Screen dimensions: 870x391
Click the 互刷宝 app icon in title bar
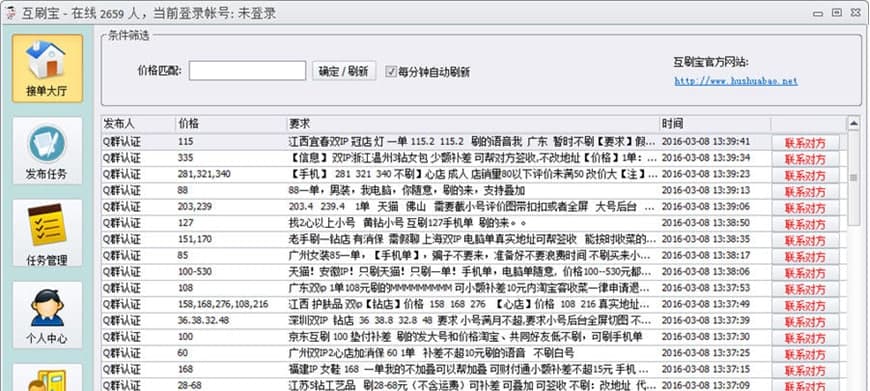click(10, 13)
